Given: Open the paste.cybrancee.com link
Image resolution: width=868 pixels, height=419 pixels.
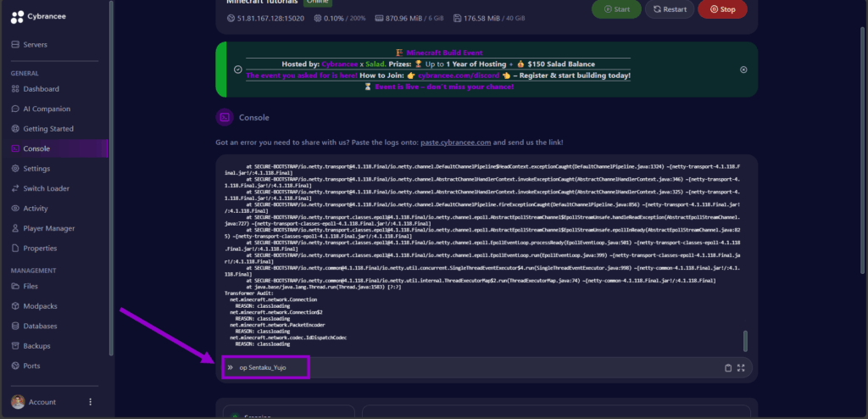Looking at the screenshot, I should (455, 142).
